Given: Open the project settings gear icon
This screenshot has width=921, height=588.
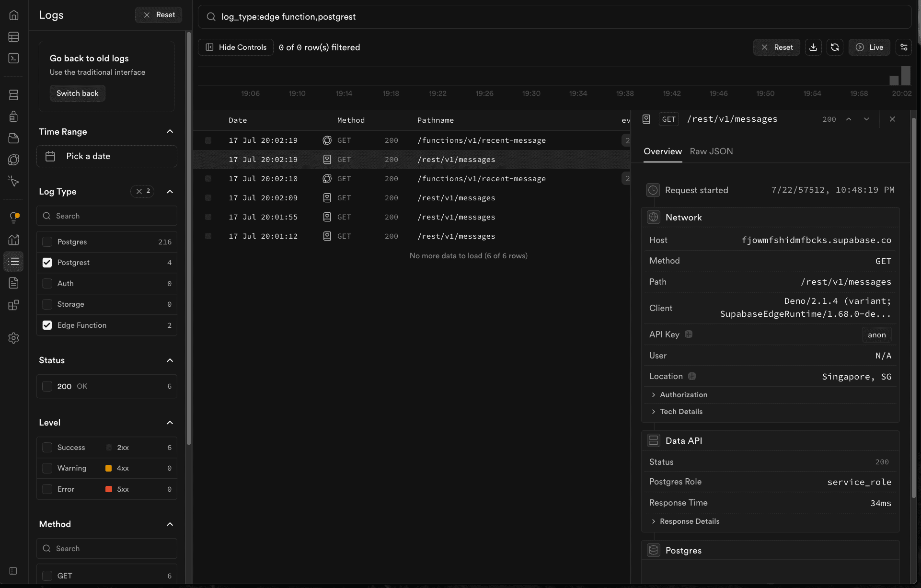Looking at the screenshot, I should coord(13,338).
